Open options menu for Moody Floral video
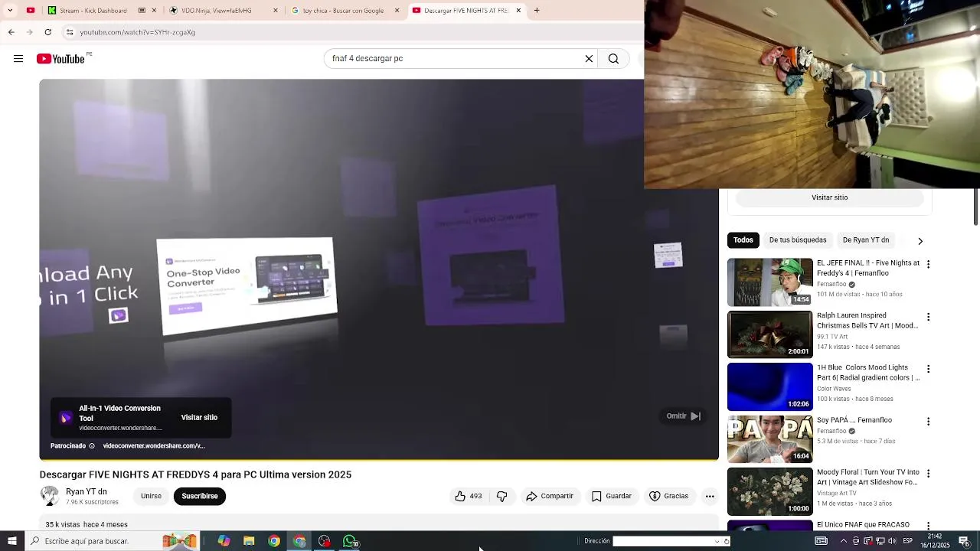980x551 pixels. pos(928,474)
